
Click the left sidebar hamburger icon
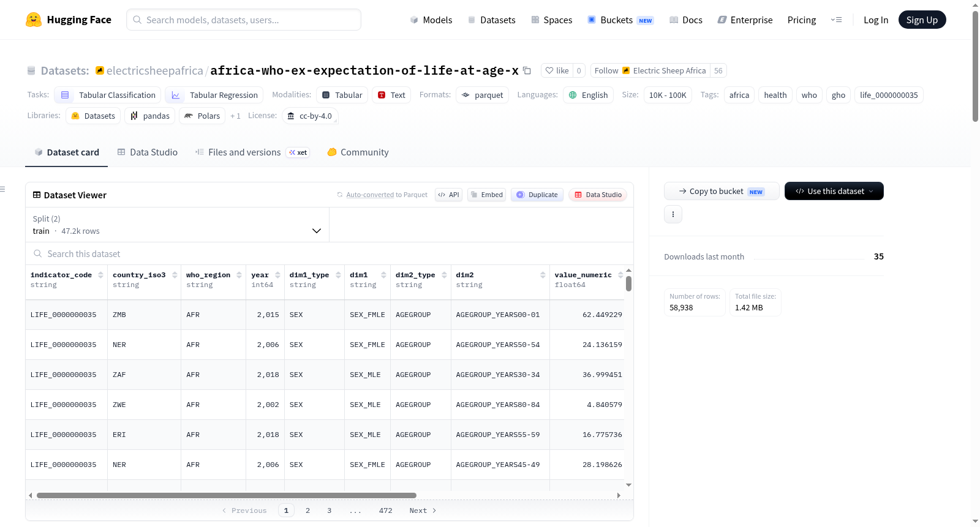pos(2,189)
